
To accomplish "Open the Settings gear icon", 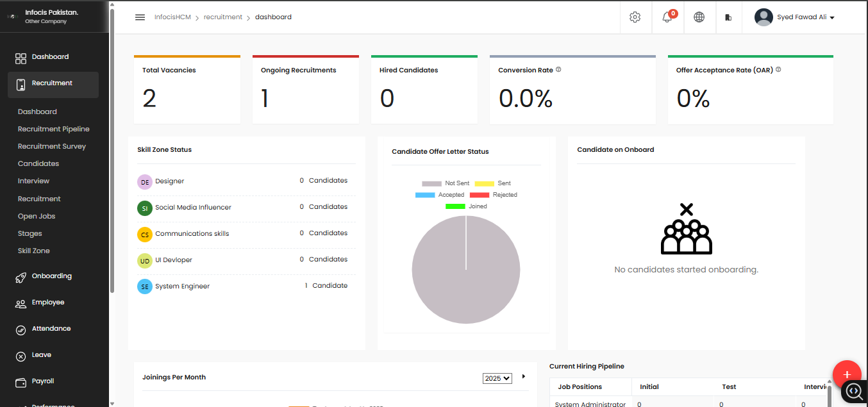I will [635, 17].
